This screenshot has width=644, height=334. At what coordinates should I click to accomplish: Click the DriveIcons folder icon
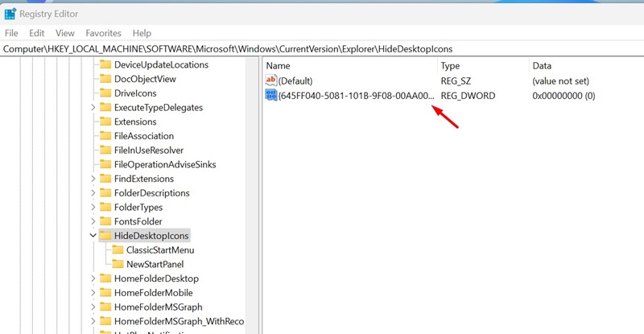click(105, 93)
